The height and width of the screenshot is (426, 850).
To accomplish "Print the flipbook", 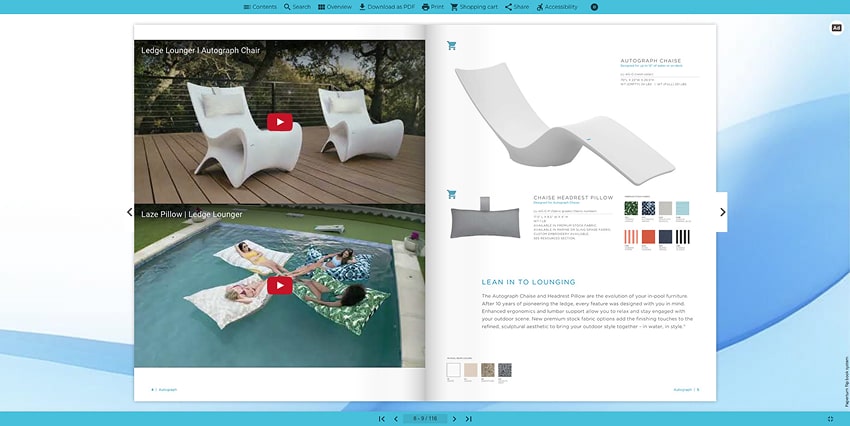I will pos(433,7).
